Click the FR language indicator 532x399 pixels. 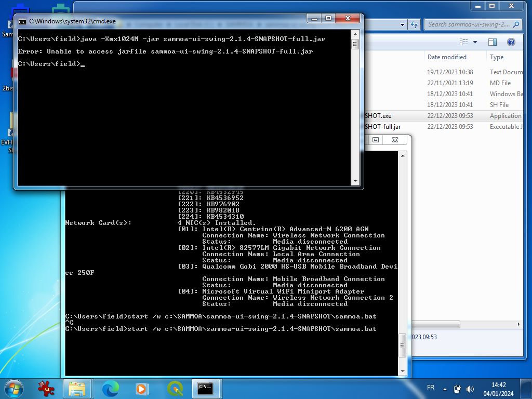point(431,388)
